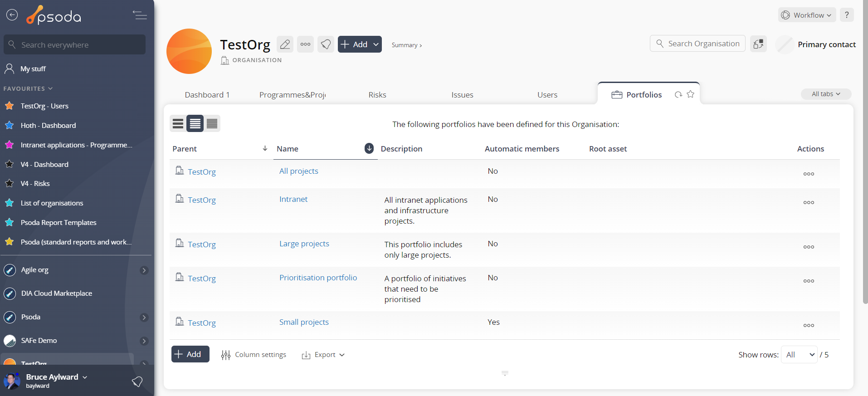Open the All projects portfolio link

[299, 171]
